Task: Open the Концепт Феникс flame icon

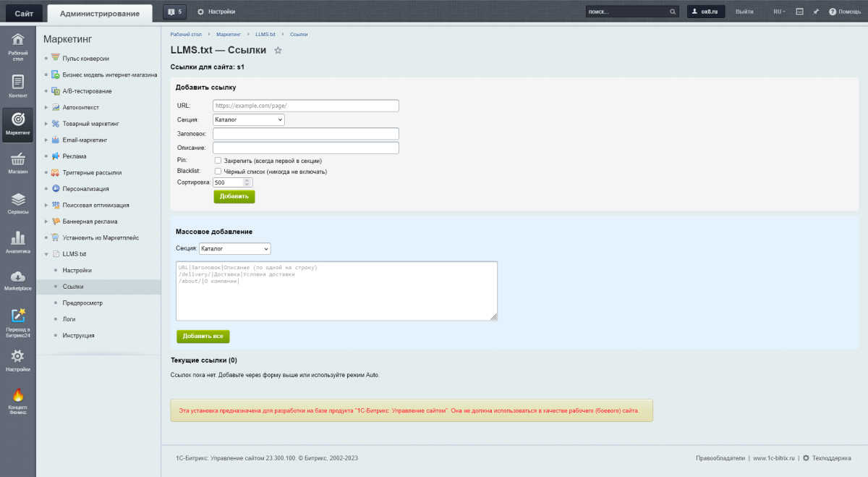Action: click(x=18, y=396)
